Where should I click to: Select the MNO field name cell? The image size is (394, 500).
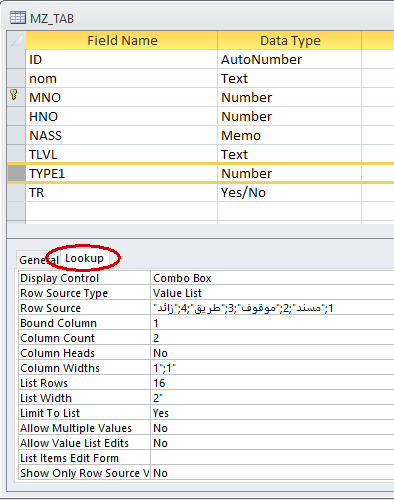click(x=122, y=98)
